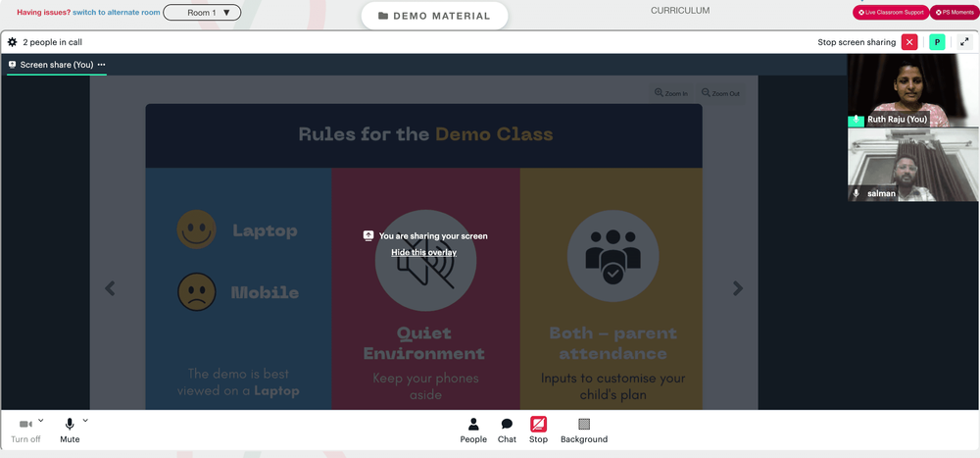This screenshot has width=980, height=458.
Task: Switch to Screen share (You) tab
Action: [56, 65]
